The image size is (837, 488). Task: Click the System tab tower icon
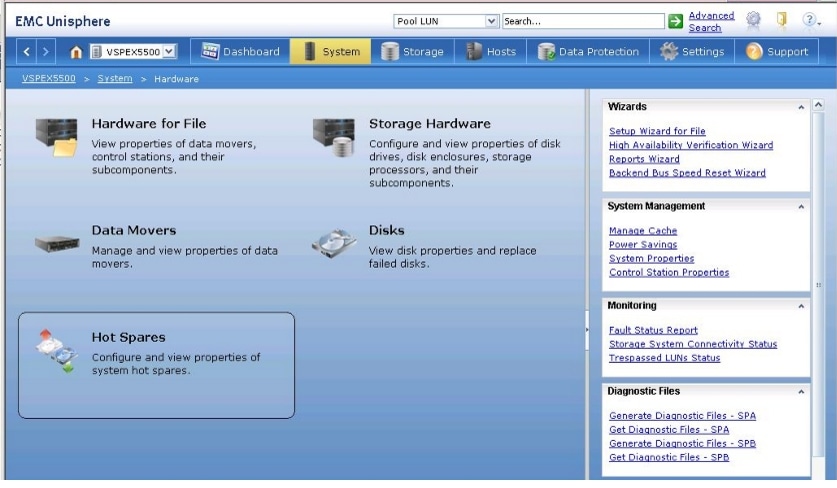point(310,51)
